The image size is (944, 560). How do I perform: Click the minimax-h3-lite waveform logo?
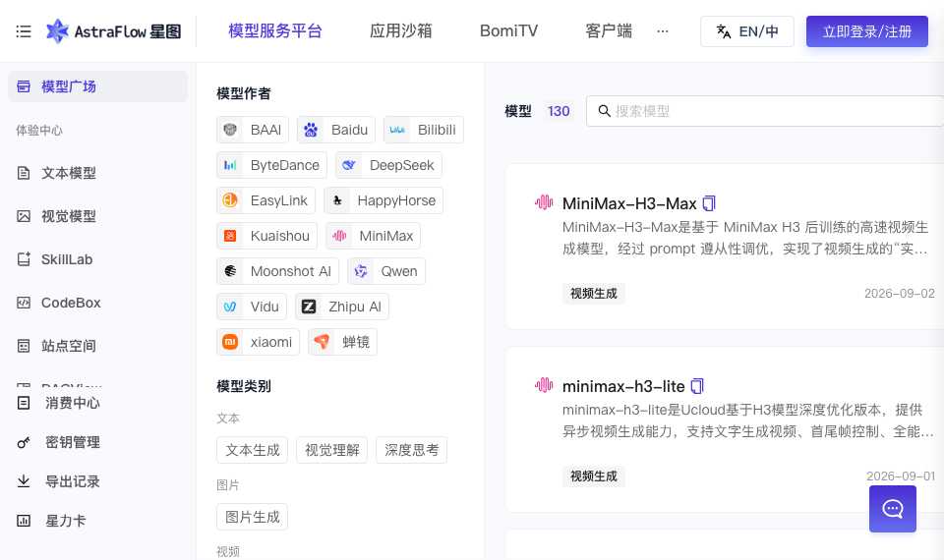click(x=544, y=385)
